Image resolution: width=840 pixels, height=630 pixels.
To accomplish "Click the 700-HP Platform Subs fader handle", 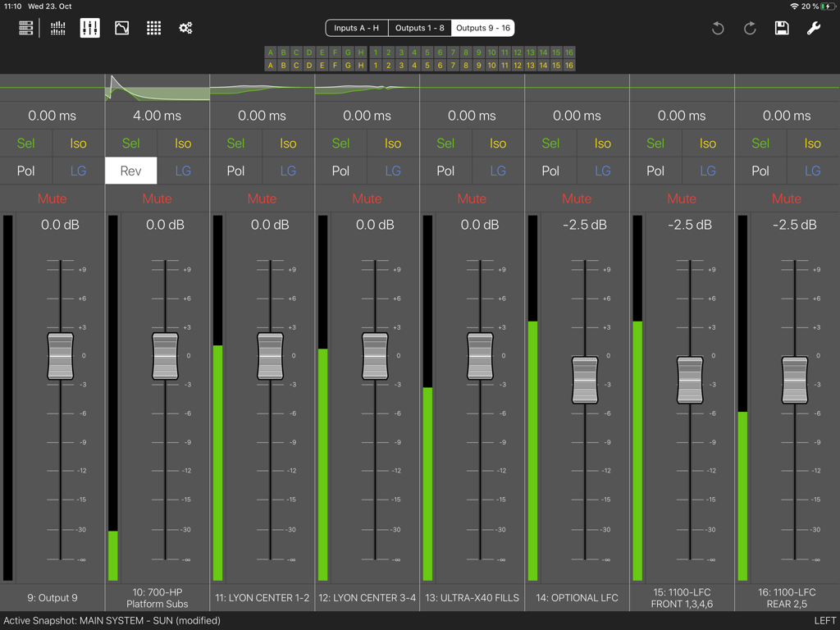I will 165,357.
